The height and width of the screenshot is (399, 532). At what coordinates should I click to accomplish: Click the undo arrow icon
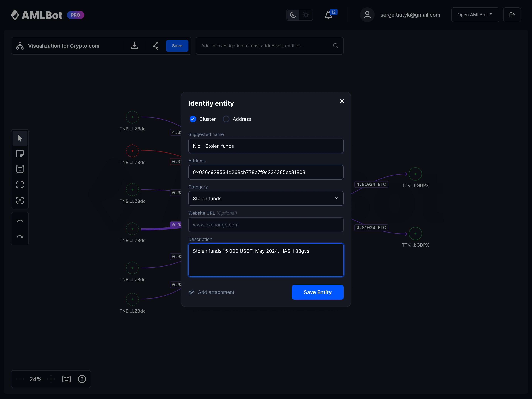click(x=20, y=221)
